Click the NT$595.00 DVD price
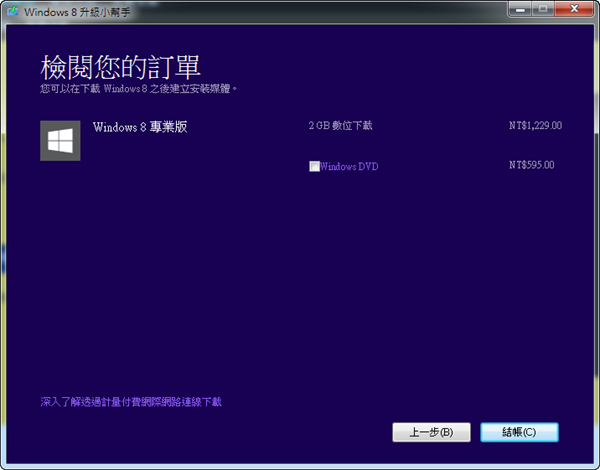Screen dimensions: 600x470 pos(532,165)
